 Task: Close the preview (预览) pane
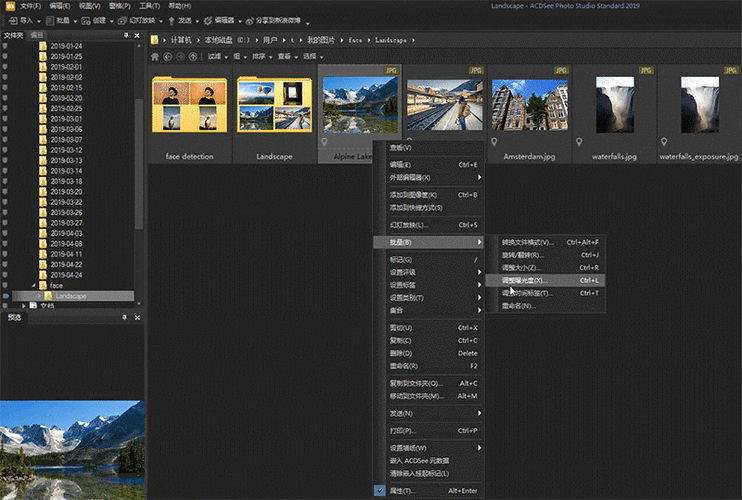137,317
